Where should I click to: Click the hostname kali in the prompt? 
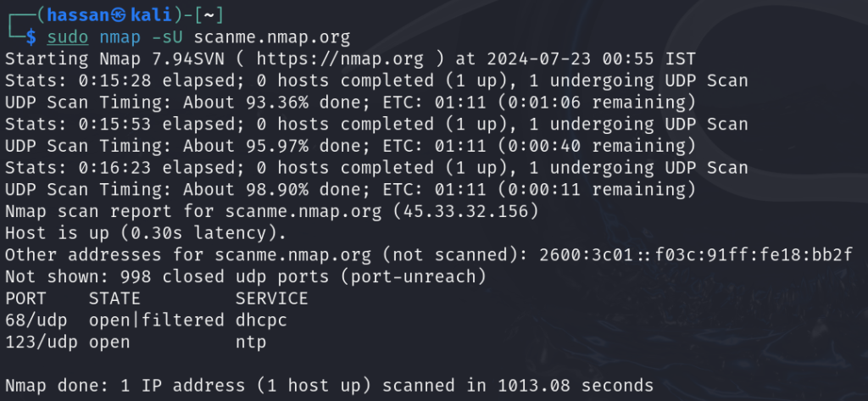151,15
